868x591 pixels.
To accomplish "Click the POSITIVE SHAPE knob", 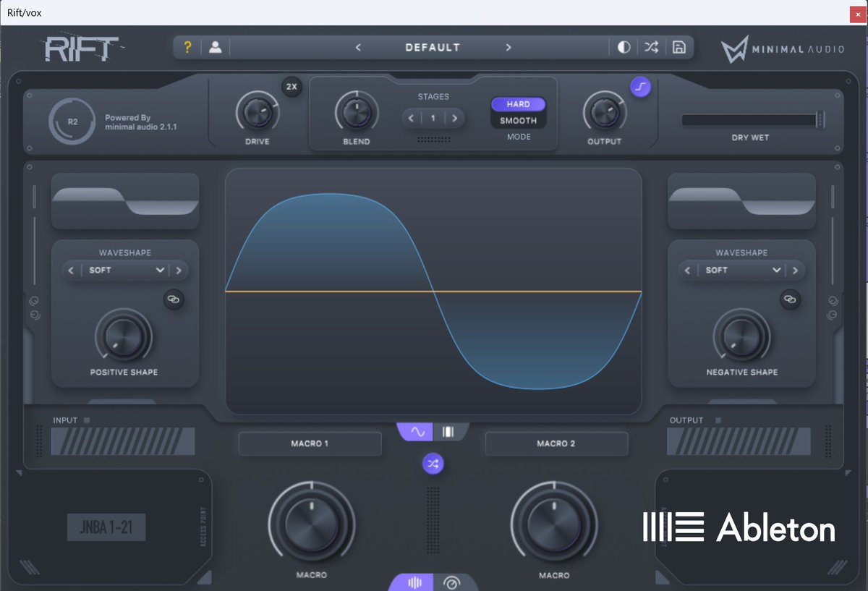I will (x=124, y=336).
